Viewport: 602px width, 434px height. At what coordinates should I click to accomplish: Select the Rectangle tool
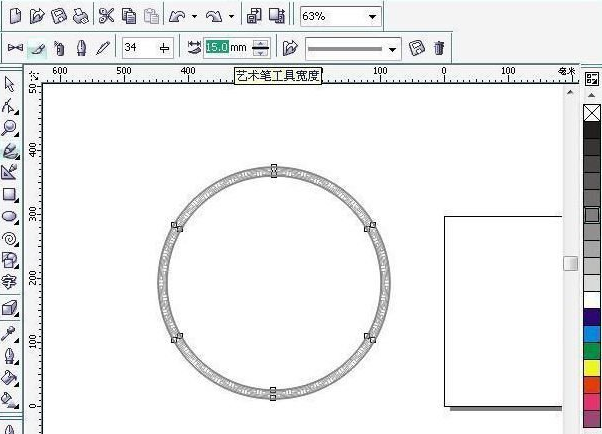click(10, 195)
